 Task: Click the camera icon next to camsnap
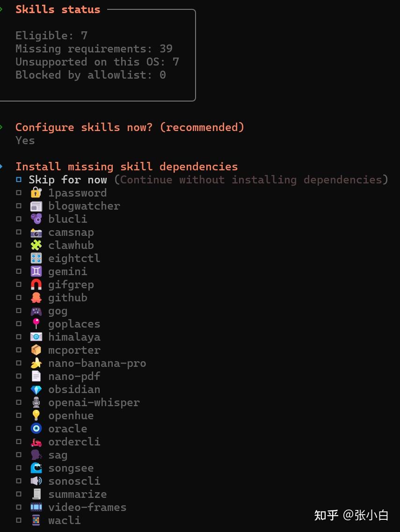[x=36, y=232]
